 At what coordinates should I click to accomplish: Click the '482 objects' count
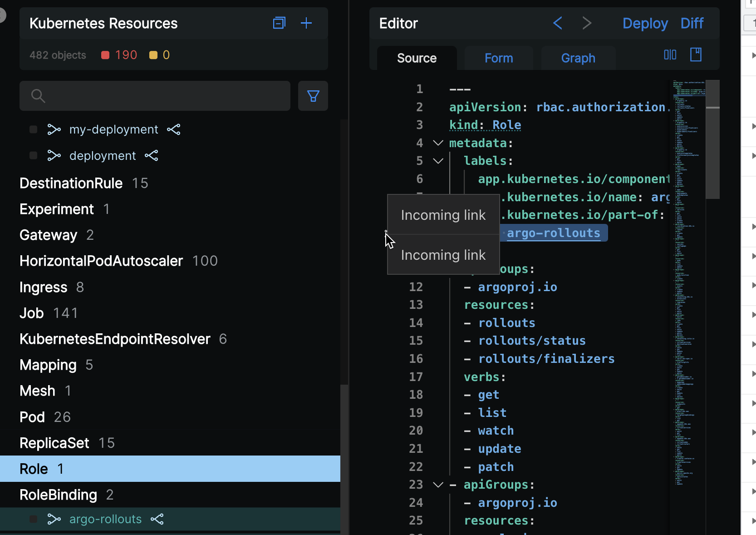coord(58,55)
